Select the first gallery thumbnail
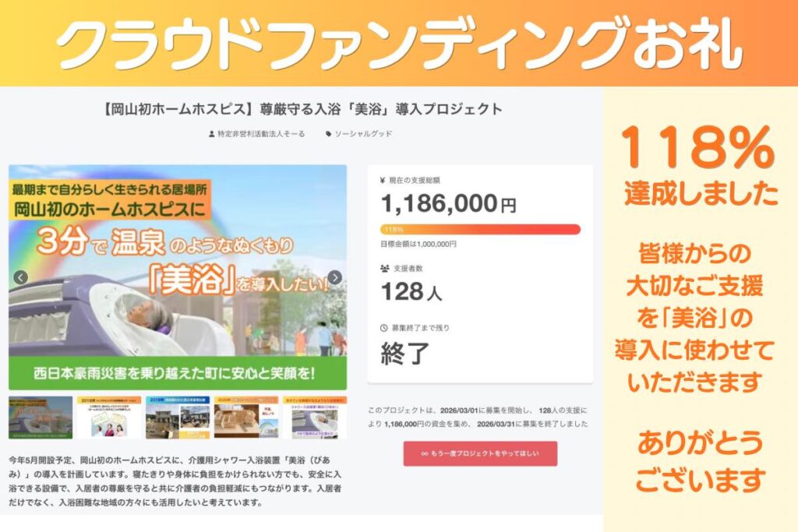Screen dimensions: 798x532 click(x=41, y=417)
